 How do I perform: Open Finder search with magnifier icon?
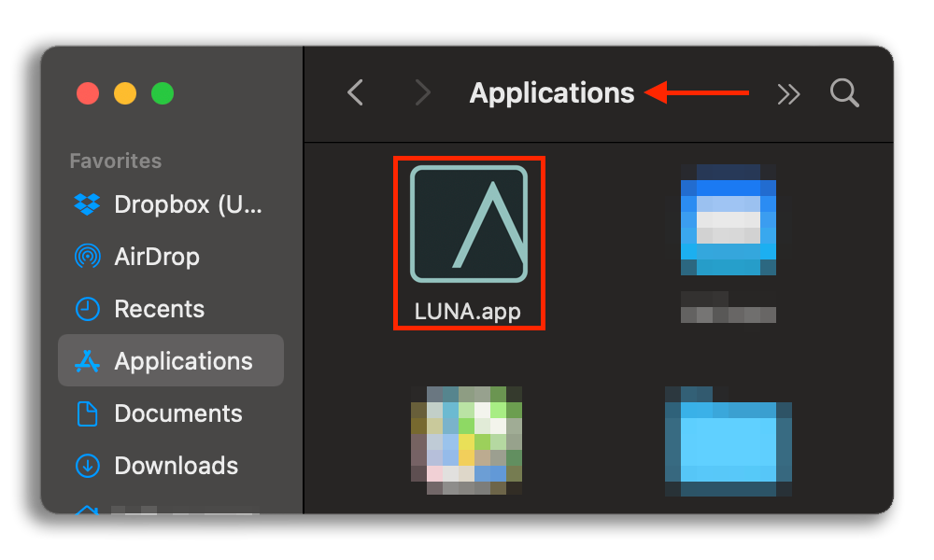pos(844,92)
